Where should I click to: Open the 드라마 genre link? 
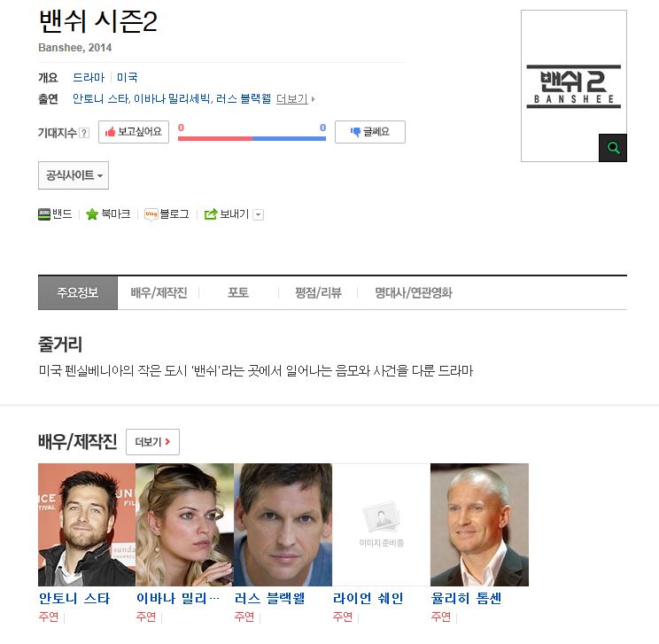(89, 77)
